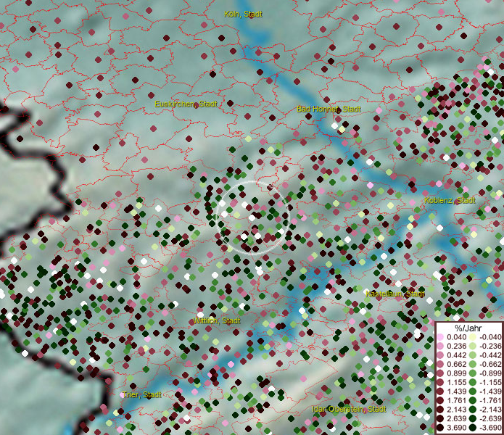The width and height of the screenshot is (504, 435).
Task: Pick the 3.690 darkest red legend swatch
Action: 440,428
